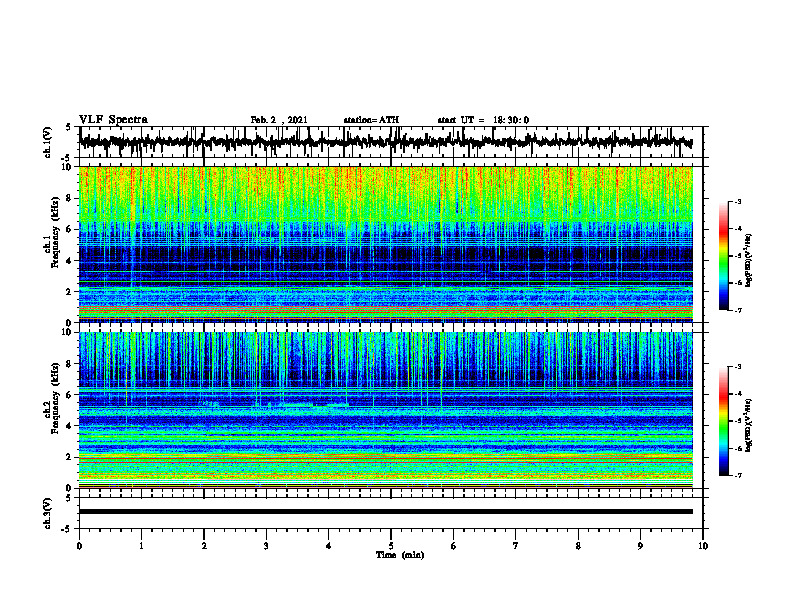Click the solid black ch.3 signal bar

click(385, 512)
